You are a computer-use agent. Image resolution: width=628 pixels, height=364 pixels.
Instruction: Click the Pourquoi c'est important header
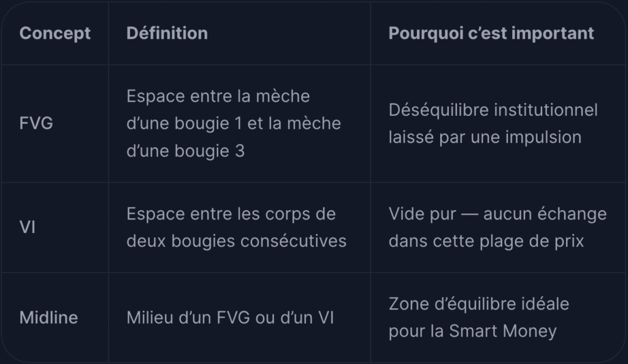click(x=491, y=34)
